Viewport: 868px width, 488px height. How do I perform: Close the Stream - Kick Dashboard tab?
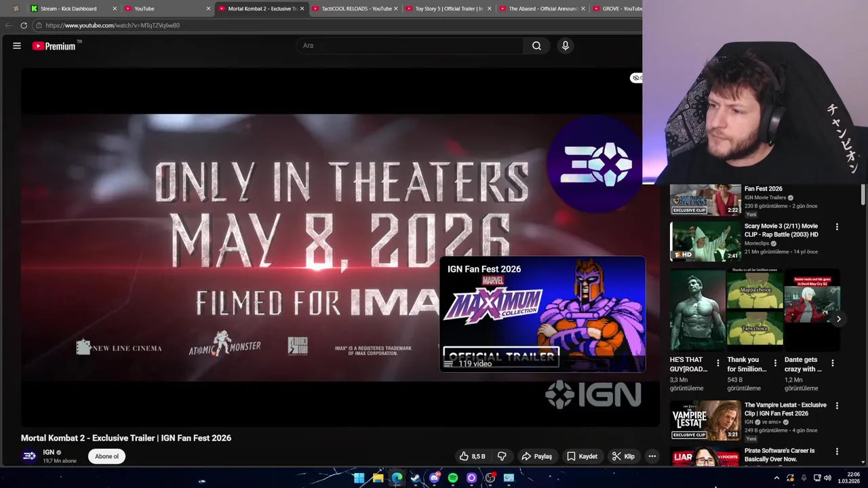point(115,9)
